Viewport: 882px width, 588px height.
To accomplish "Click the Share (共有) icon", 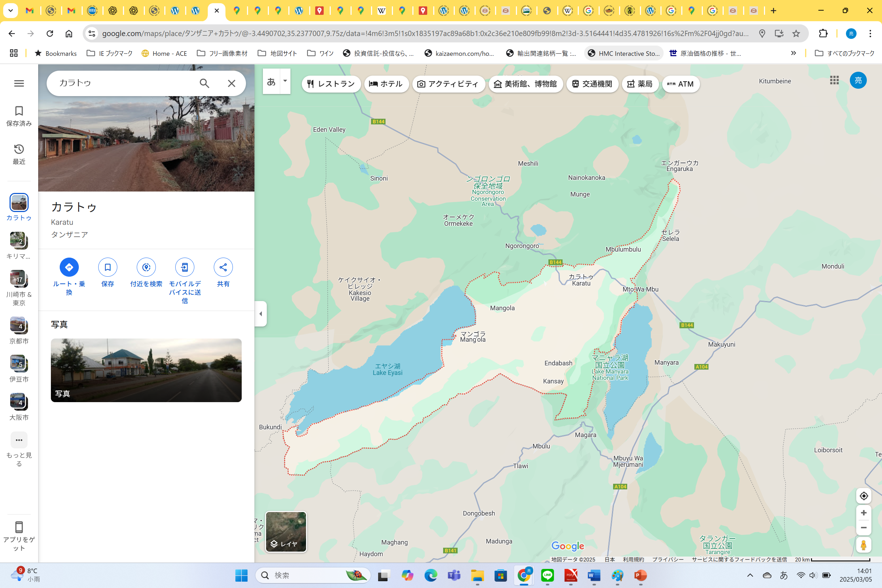I will [x=223, y=267].
